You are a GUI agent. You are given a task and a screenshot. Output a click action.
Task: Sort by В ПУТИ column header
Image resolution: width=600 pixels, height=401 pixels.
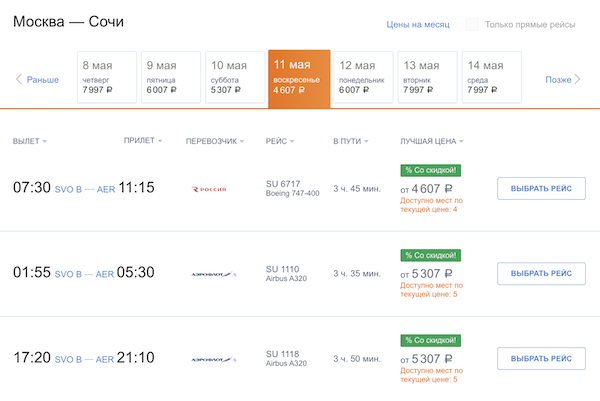click(350, 141)
